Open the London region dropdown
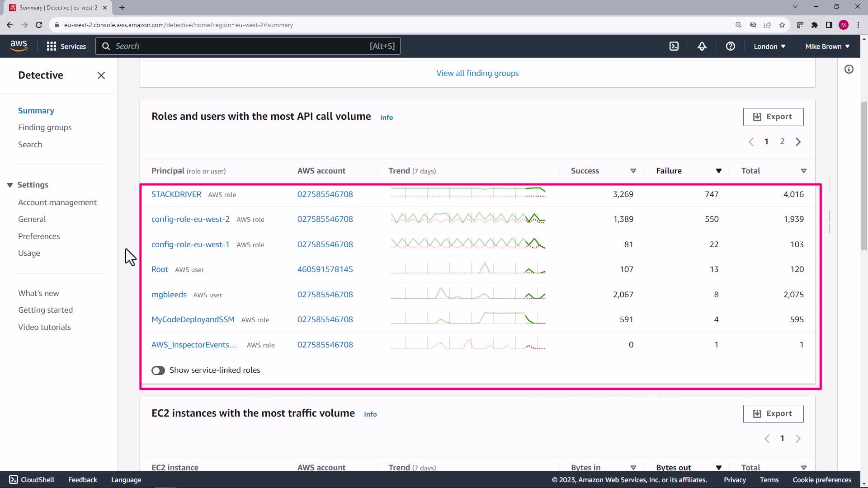The image size is (868, 488). (769, 46)
